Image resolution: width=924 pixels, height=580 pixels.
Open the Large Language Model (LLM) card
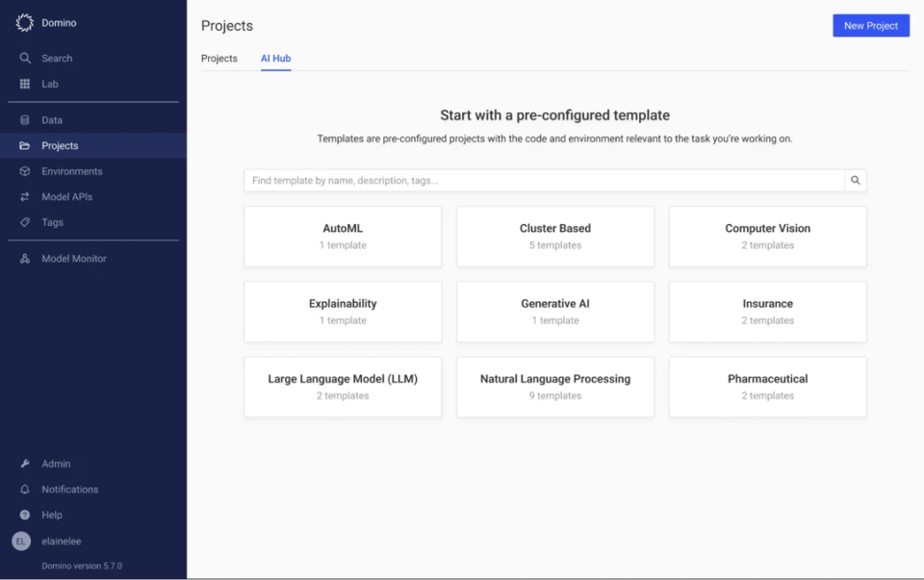coord(343,388)
